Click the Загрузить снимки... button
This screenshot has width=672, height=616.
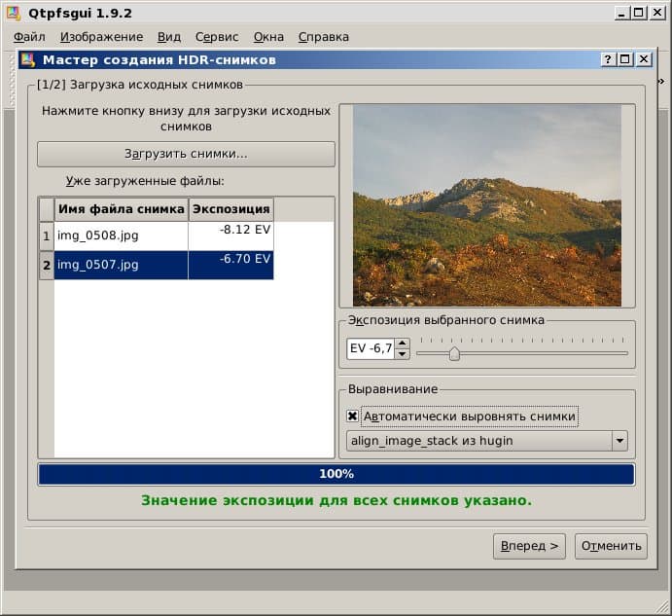186,154
